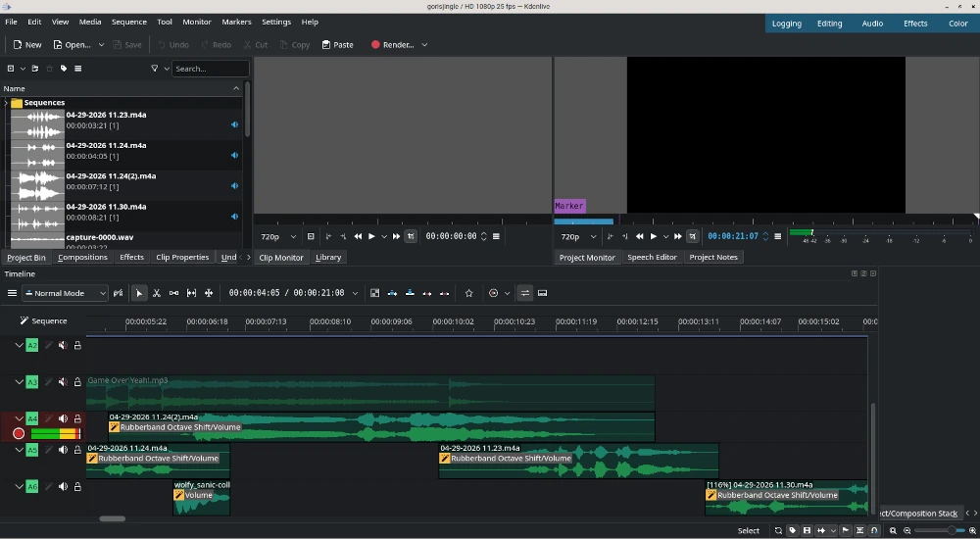
Task: Switch to Library tab
Action: (x=328, y=257)
